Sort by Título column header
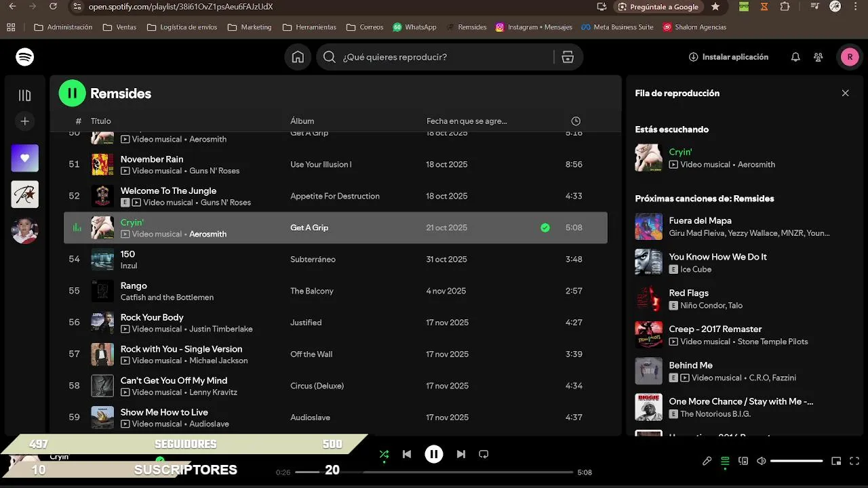The image size is (868, 488). pos(101,121)
